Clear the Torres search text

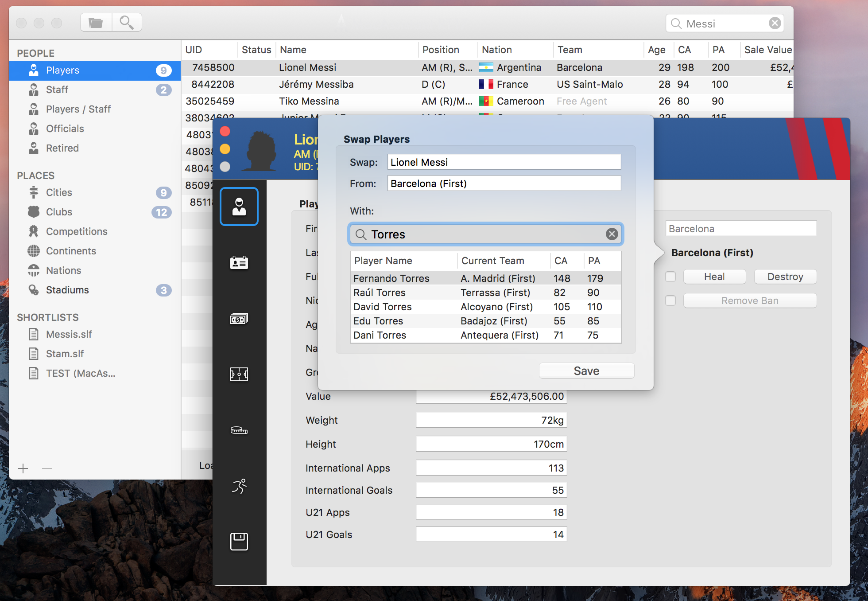[612, 234]
